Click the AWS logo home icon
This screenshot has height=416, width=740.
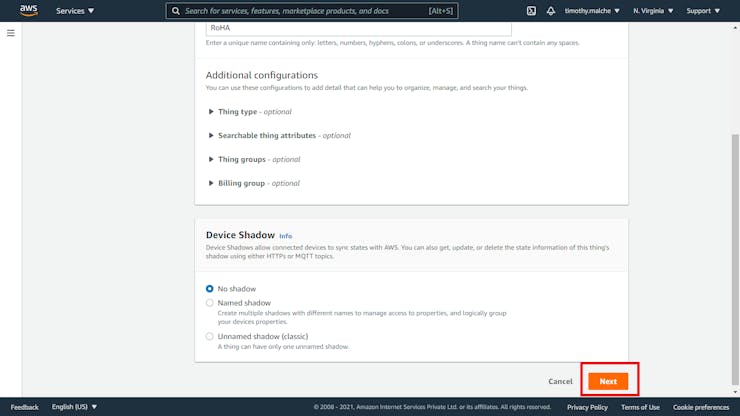[28, 11]
